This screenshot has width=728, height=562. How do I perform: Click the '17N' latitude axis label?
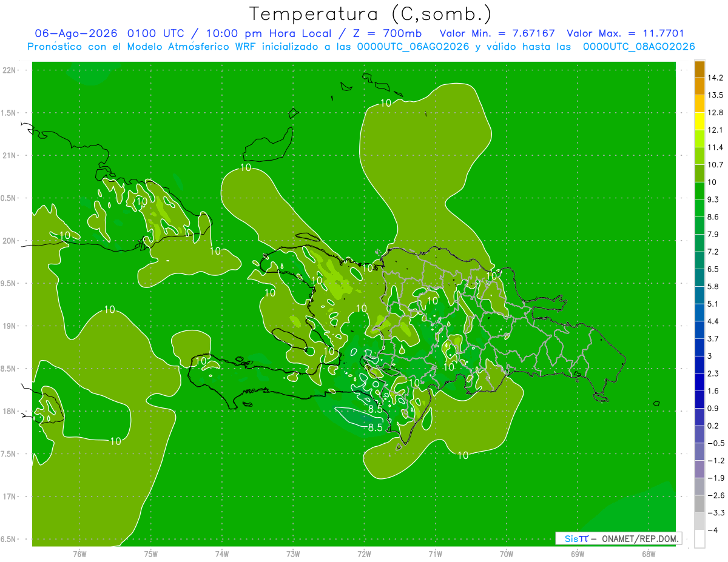tap(10, 497)
